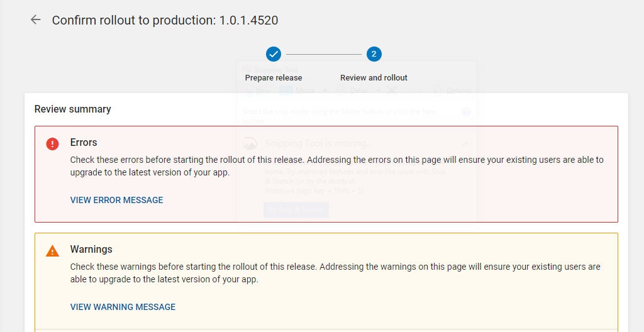Click the completed Prepare release step checkmark
This screenshot has height=332, width=644.
click(274, 54)
